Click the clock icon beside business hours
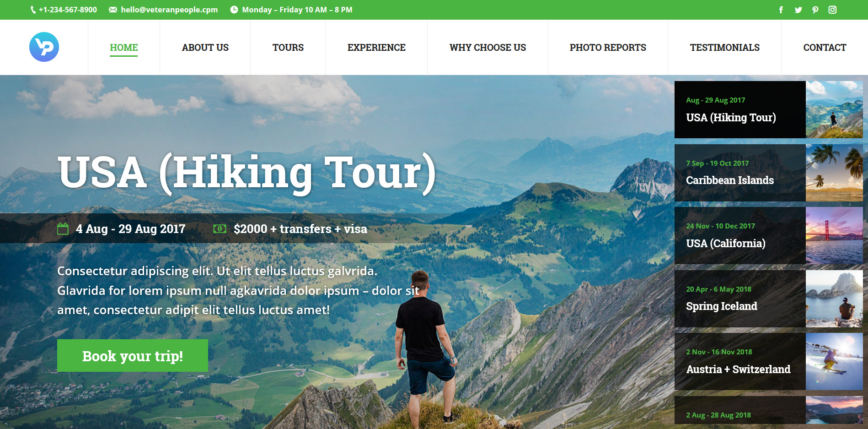Viewport: 868px width, 429px height. click(x=234, y=10)
